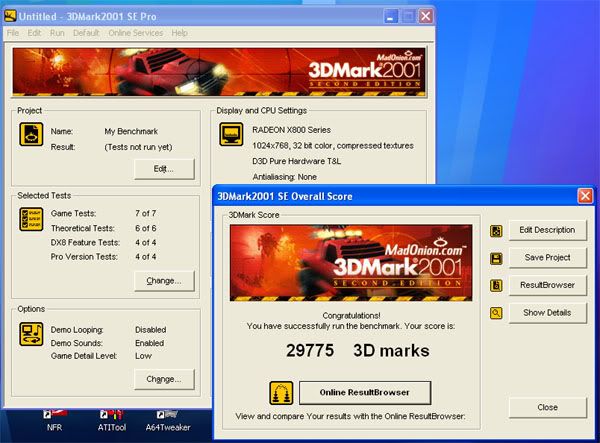Click the Demo Looping 'Disabled' value
Image resolution: width=600 pixels, height=443 pixels.
(150, 330)
